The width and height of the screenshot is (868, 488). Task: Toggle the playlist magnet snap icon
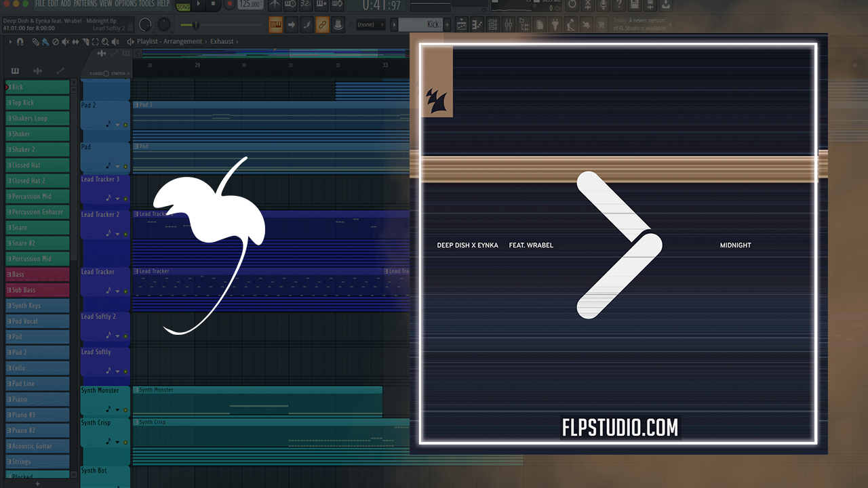[x=20, y=41]
